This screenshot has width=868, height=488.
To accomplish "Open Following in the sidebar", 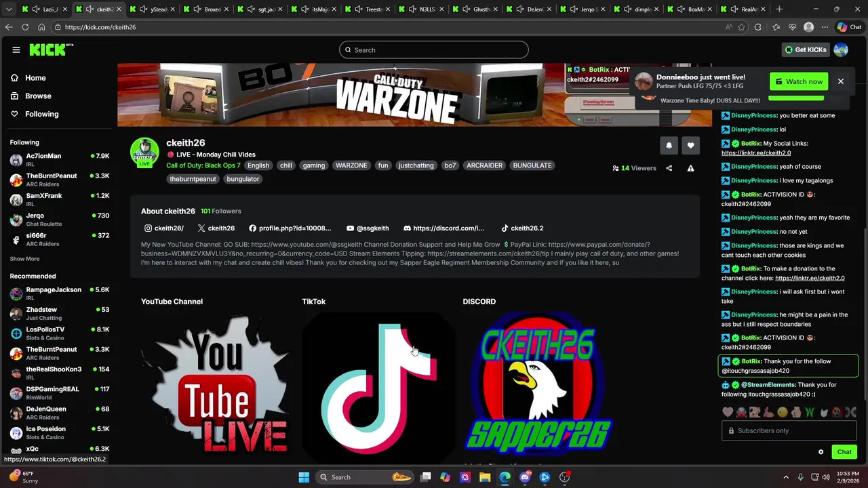I will (41, 114).
